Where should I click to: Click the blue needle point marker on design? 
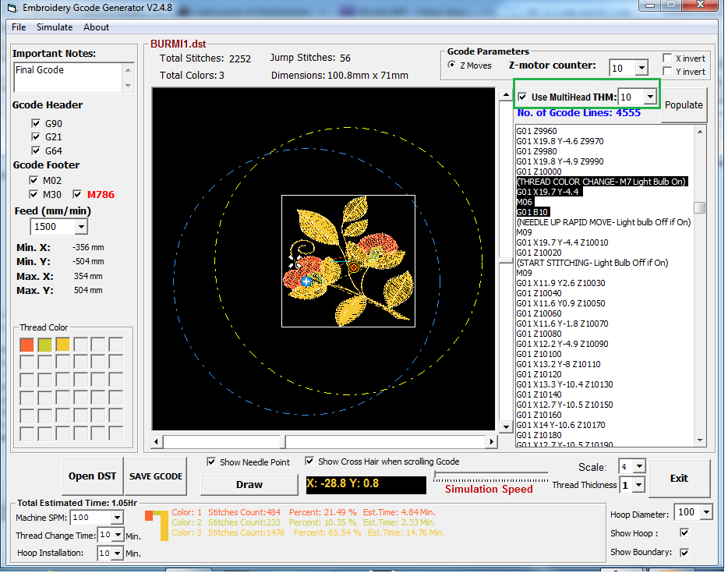[307, 281]
